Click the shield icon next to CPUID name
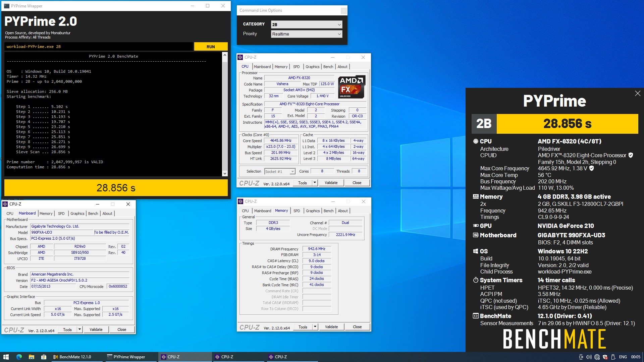This screenshot has height=362, width=644. click(631, 155)
